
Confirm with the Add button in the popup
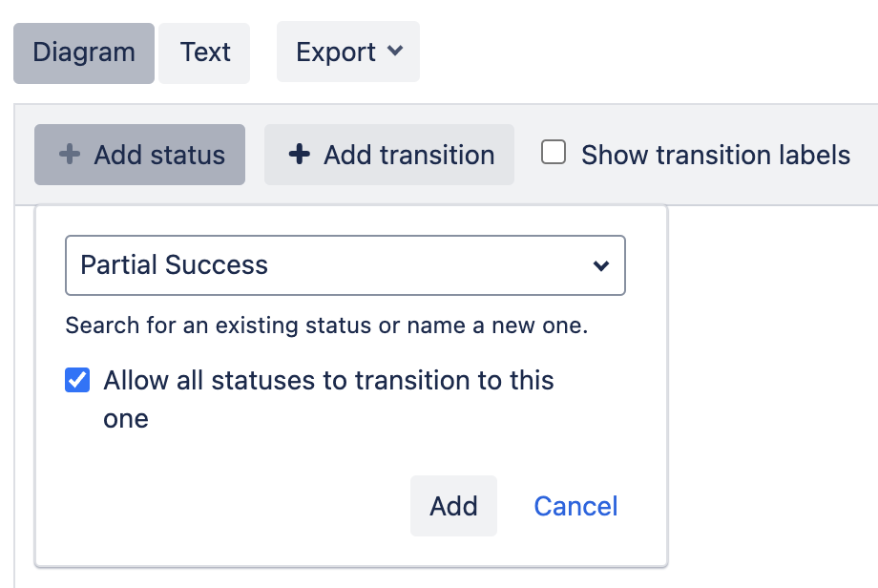pyautogui.click(x=453, y=506)
